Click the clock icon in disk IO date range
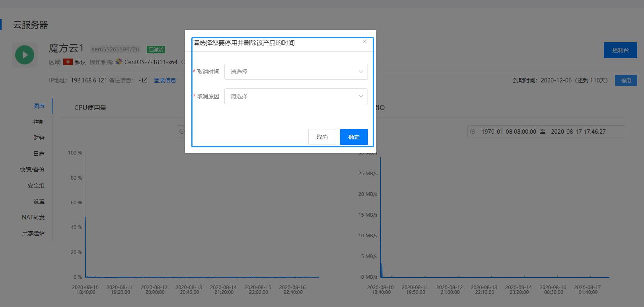The height and width of the screenshot is (307, 644). [x=473, y=131]
